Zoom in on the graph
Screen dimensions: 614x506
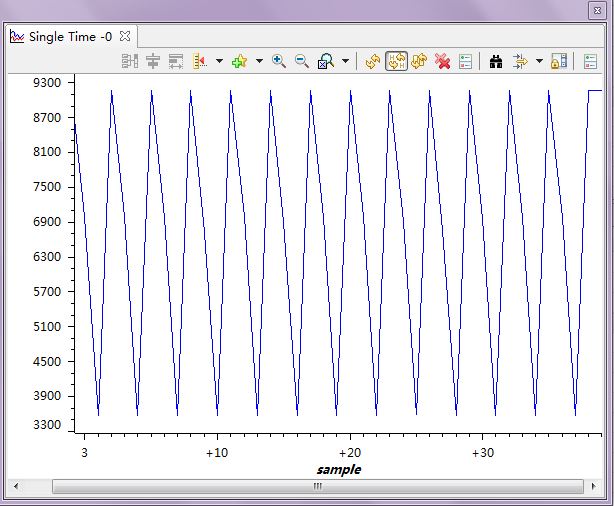tap(278, 61)
